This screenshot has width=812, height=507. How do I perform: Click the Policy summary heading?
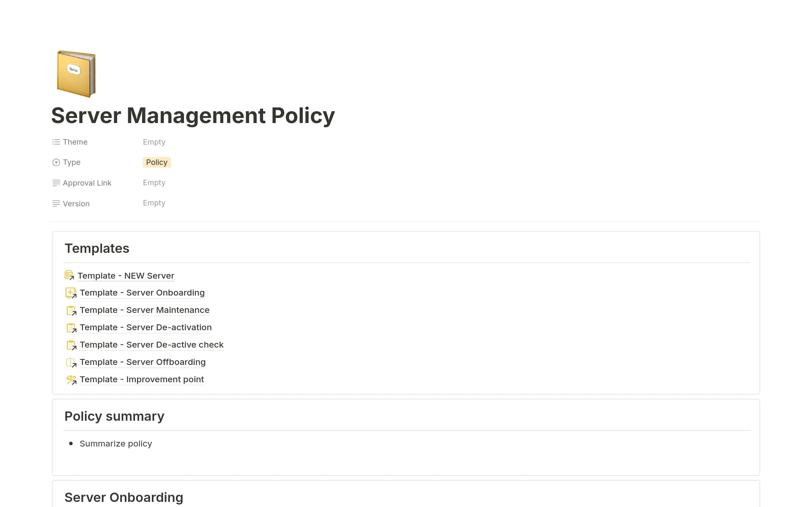pyautogui.click(x=114, y=416)
